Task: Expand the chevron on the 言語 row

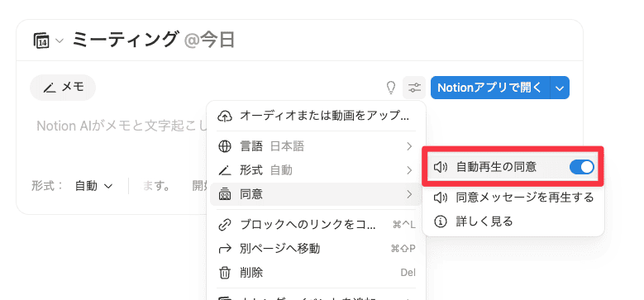Action: [x=409, y=146]
